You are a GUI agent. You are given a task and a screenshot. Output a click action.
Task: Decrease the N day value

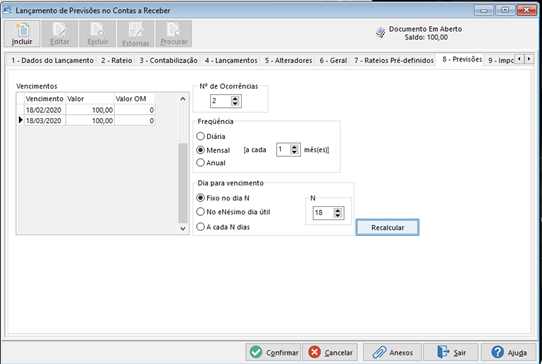(x=338, y=215)
